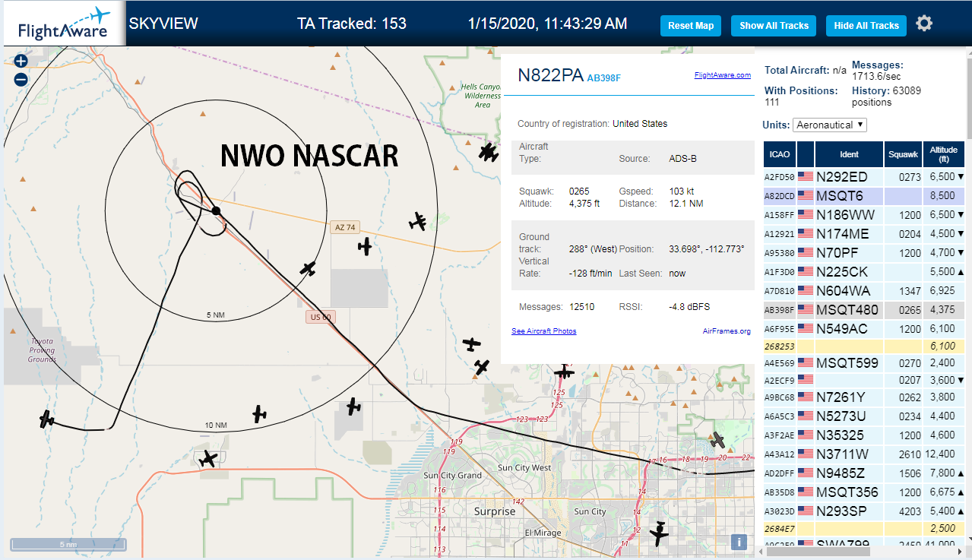Sort table by ICAO column
The height and width of the screenshot is (560, 972).
tap(779, 154)
